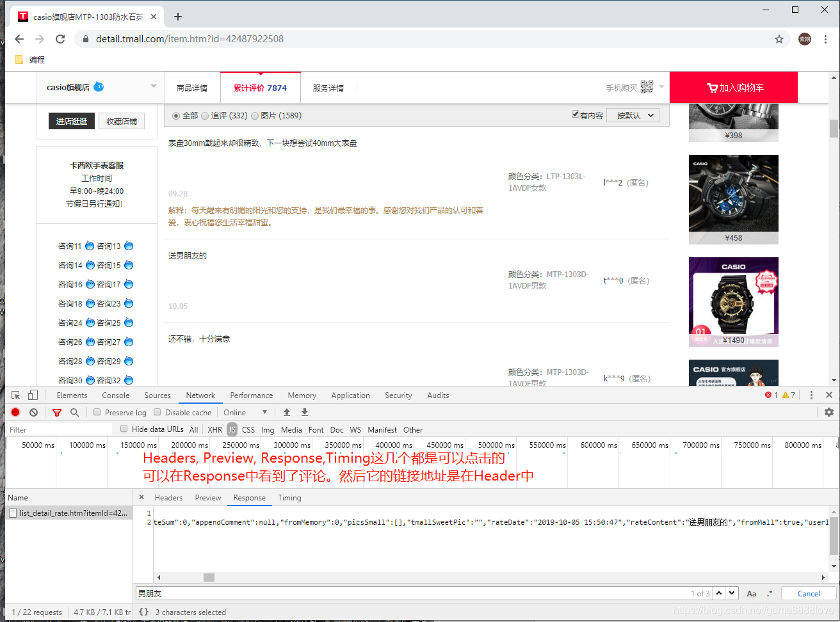Image resolution: width=840 pixels, height=622 pixels.
Task: Select the 全部 reviews radio button
Action: point(176,116)
